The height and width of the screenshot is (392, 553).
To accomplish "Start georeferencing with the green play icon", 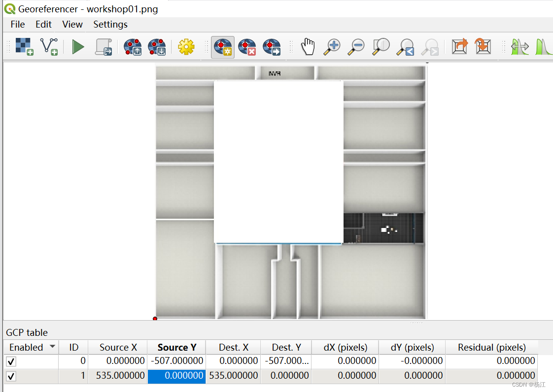I will [78, 46].
